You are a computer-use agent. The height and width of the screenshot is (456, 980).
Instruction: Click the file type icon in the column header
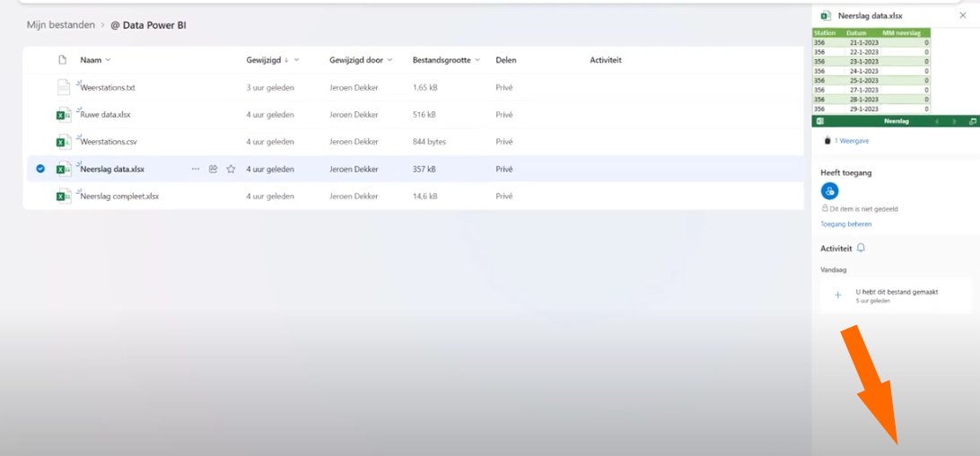63,60
